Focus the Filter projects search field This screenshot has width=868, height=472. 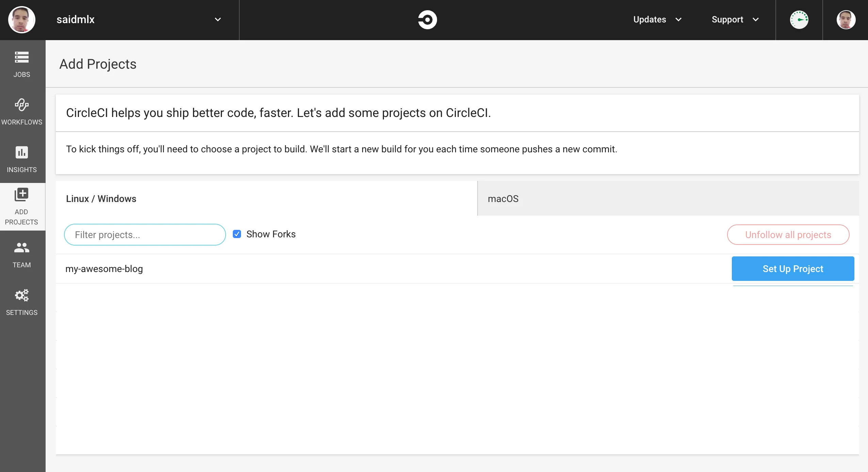(145, 235)
